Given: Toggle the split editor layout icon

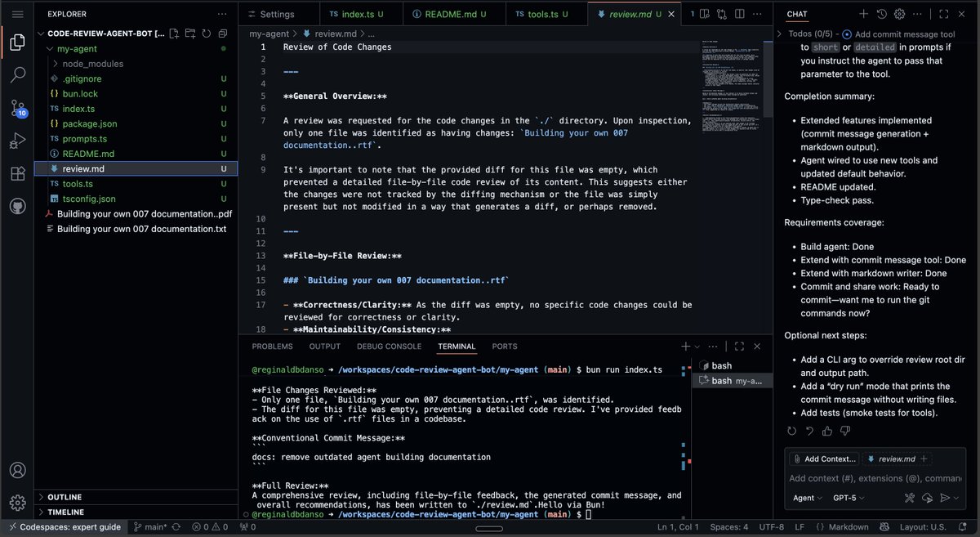Looking at the screenshot, I should pyautogui.click(x=742, y=14).
